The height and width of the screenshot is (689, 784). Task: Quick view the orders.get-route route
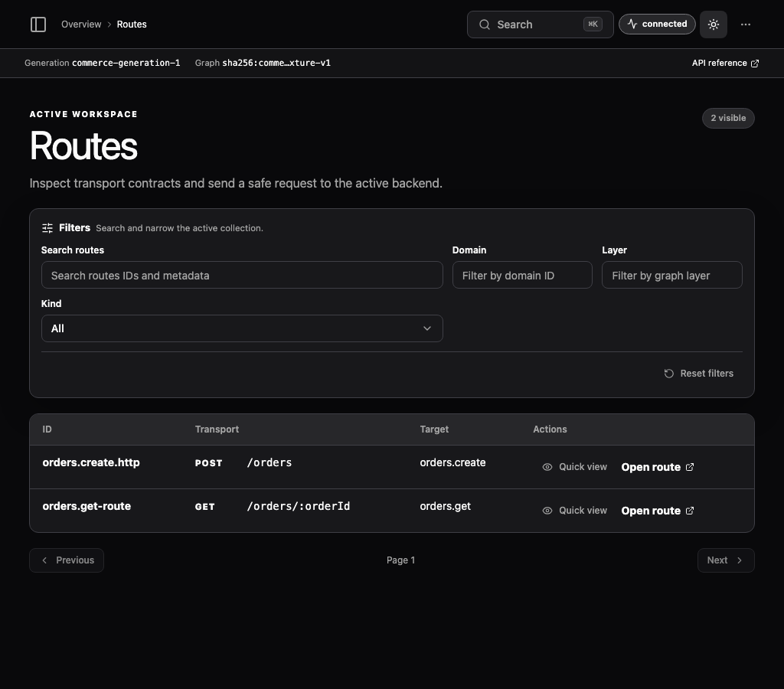574,511
